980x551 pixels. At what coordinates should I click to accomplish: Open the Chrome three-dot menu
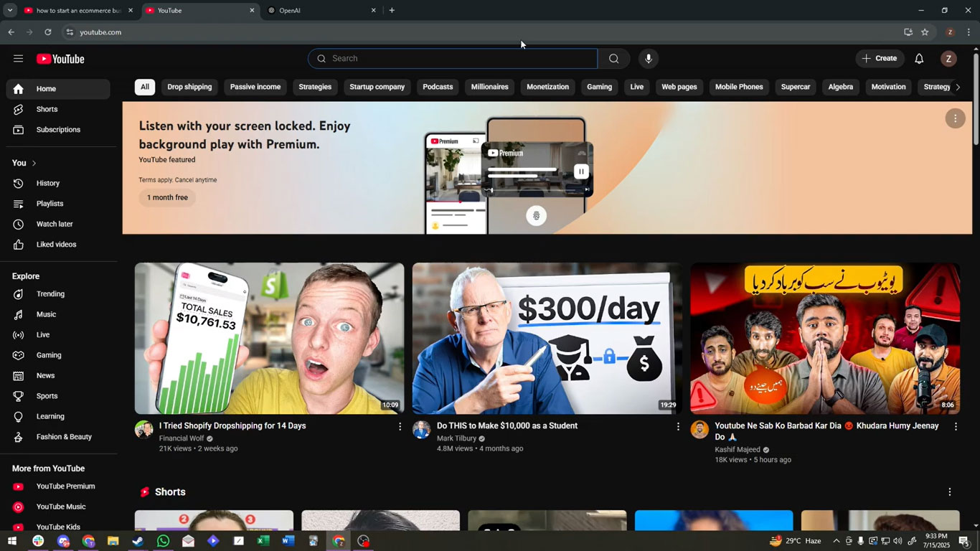tap(969, 32)
